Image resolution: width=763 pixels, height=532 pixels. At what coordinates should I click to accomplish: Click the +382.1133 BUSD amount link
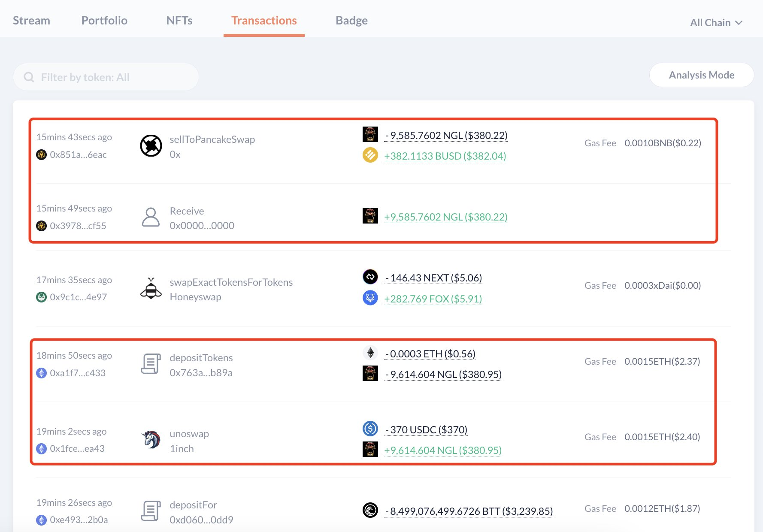pos(445,156)
